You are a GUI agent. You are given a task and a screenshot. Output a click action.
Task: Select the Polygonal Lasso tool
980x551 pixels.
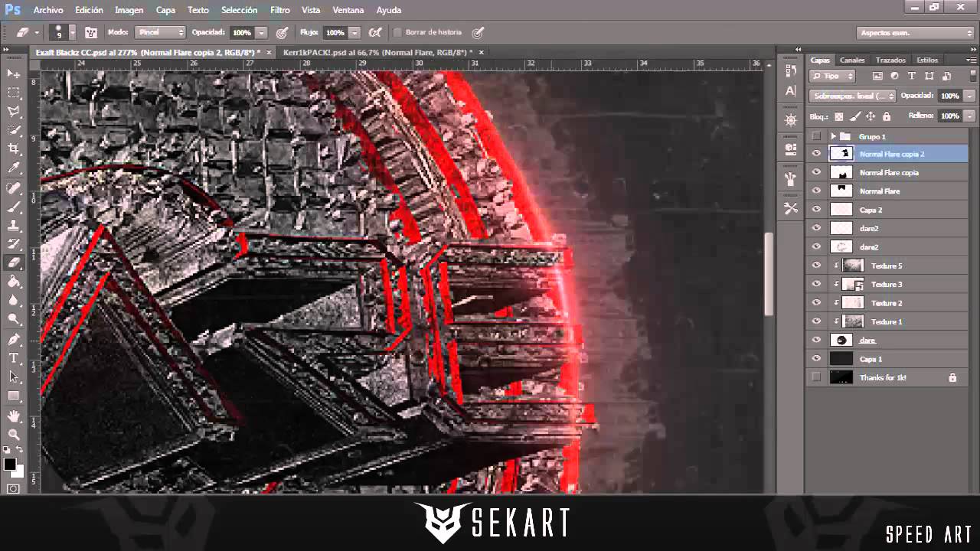[x=14, y=112]
